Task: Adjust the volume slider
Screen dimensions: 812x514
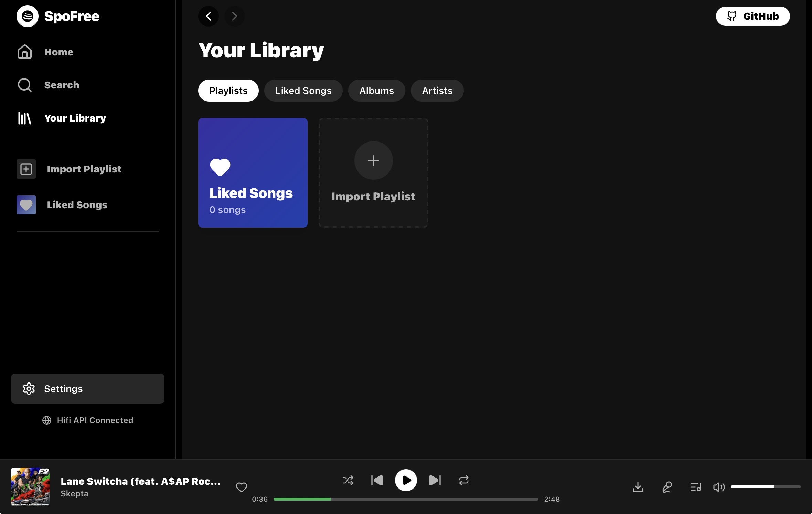Action: 765,487
